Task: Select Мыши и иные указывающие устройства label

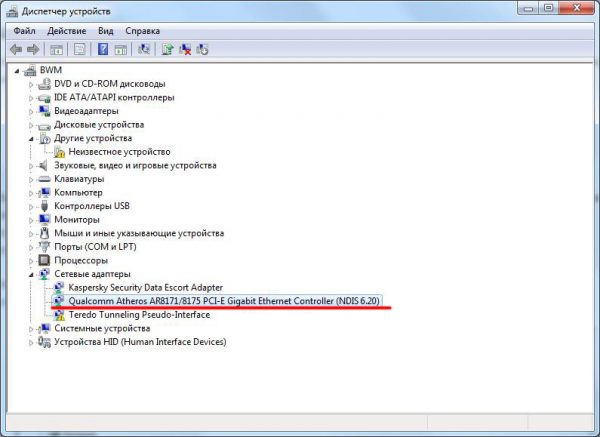Action: coord(139,233)
